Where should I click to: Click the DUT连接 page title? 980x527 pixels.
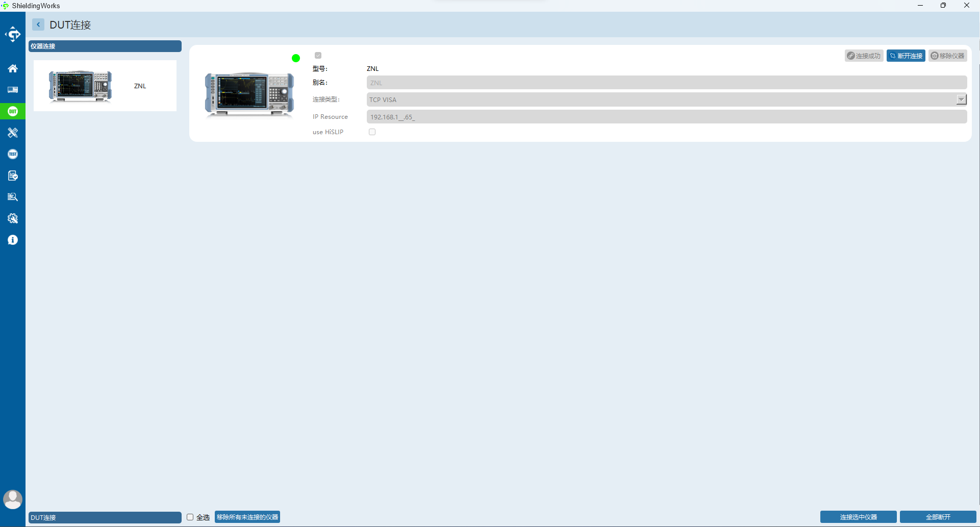(x=70, y=25)
